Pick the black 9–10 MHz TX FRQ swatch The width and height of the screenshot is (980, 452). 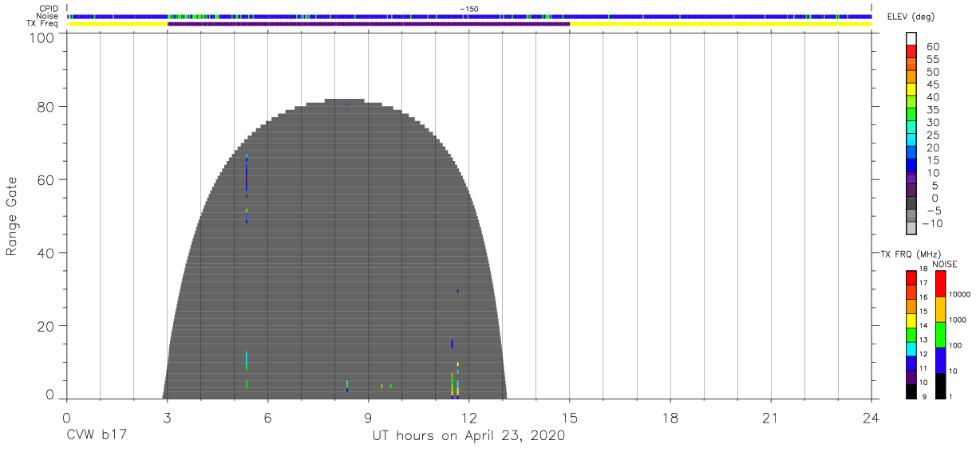pyautogui.click(x=911, y=391)
